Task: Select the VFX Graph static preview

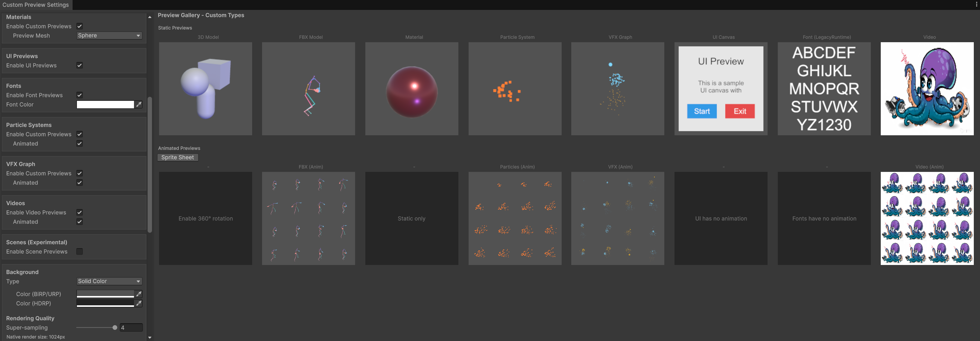Action: pos(618,89)
